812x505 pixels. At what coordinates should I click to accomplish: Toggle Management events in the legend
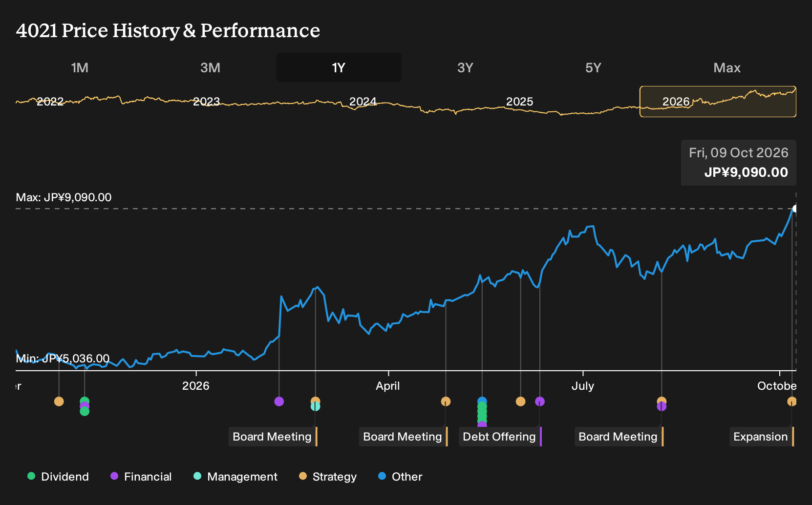click(235, 477)
